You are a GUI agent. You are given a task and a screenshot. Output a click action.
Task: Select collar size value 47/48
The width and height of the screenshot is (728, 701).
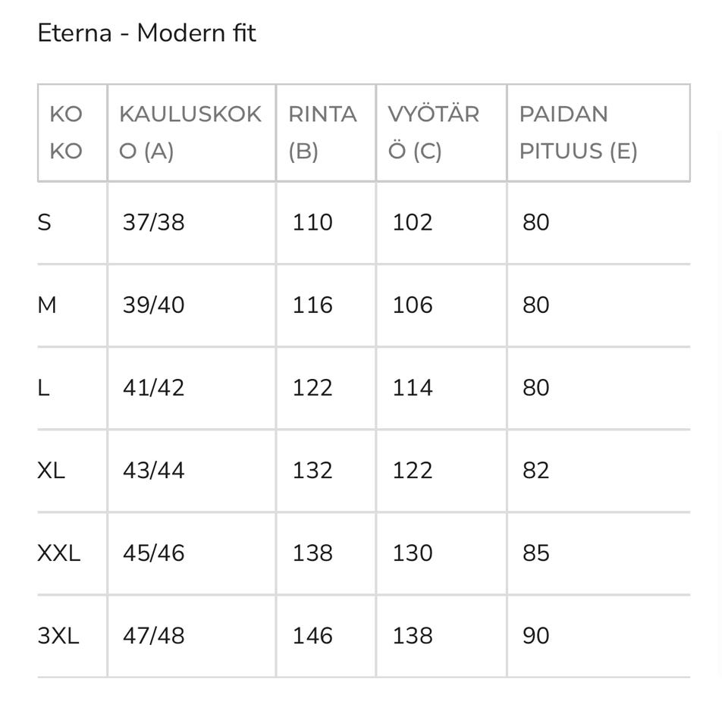153,636
